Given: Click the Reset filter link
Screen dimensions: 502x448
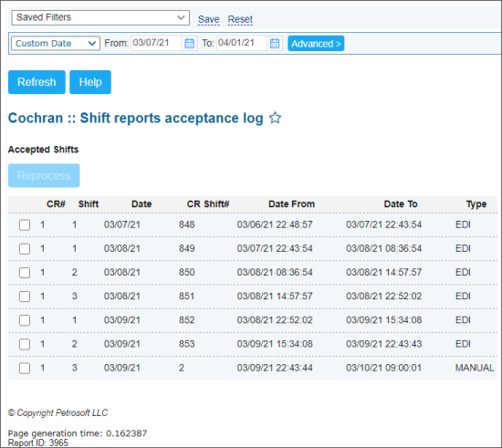Looking at the screenshot, I should point(240,19).
